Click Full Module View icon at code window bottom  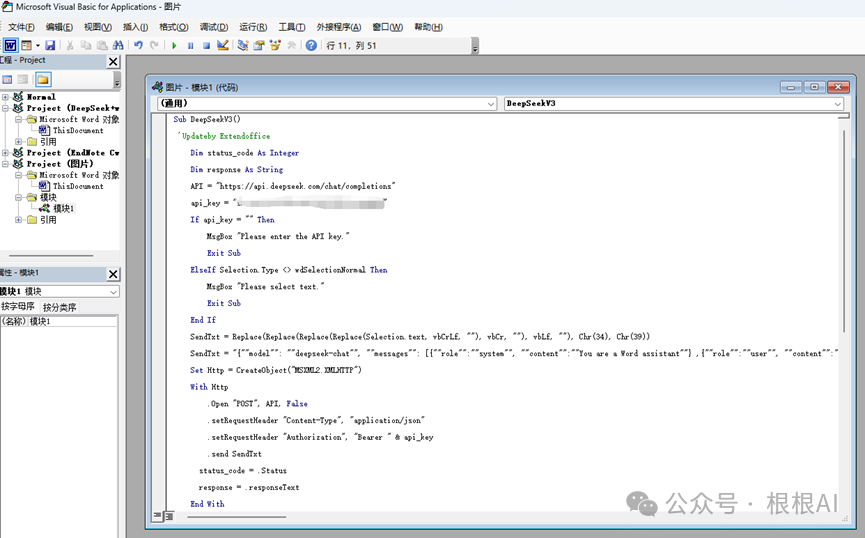169,516
